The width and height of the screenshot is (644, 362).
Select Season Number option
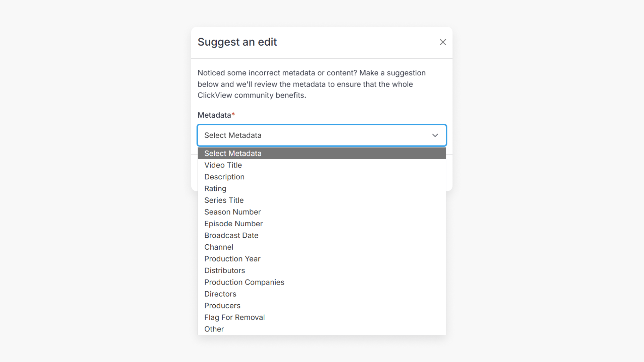click(x=232, y=212)
